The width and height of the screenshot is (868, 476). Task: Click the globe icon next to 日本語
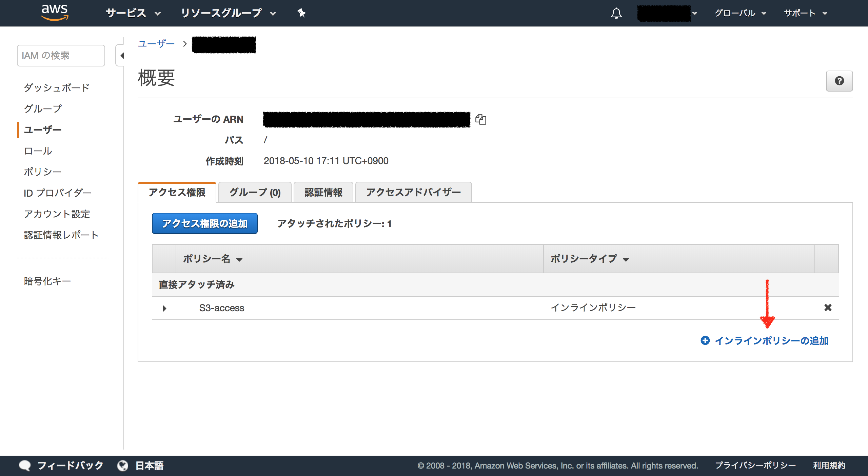tap(122, 465)
